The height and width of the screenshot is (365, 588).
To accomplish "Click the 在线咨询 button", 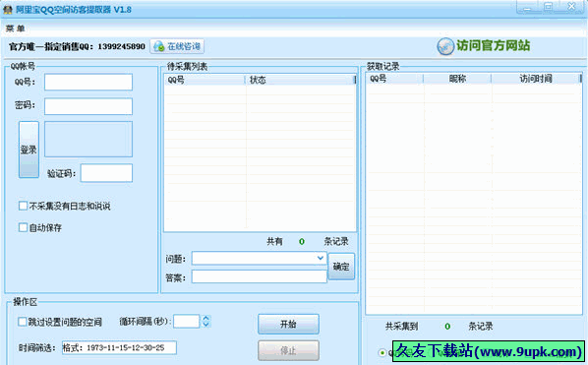I will (177, 46).
